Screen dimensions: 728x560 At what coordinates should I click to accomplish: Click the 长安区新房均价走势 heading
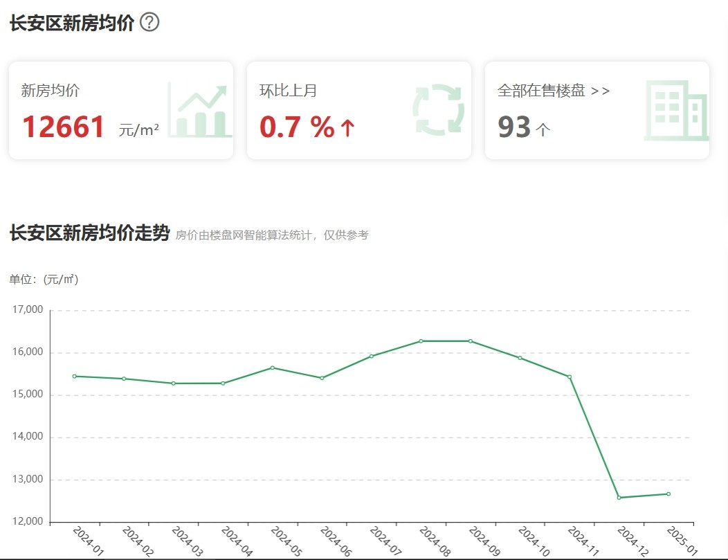click(89, 233)
